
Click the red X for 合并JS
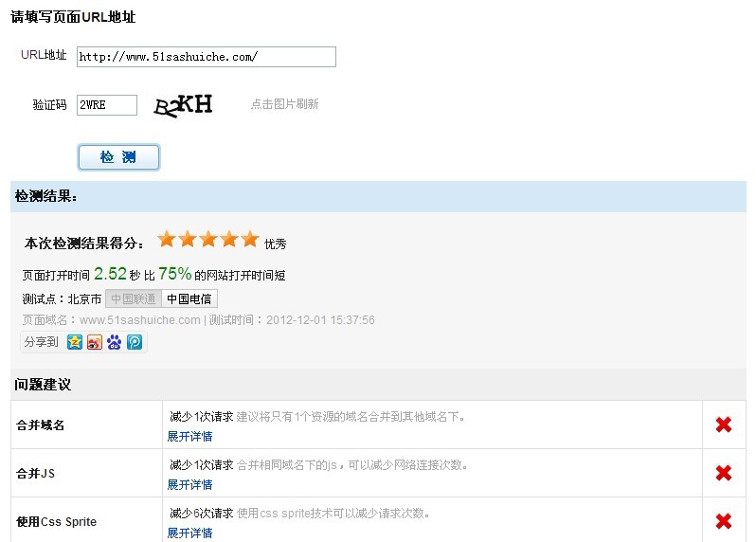click(724, 473)
